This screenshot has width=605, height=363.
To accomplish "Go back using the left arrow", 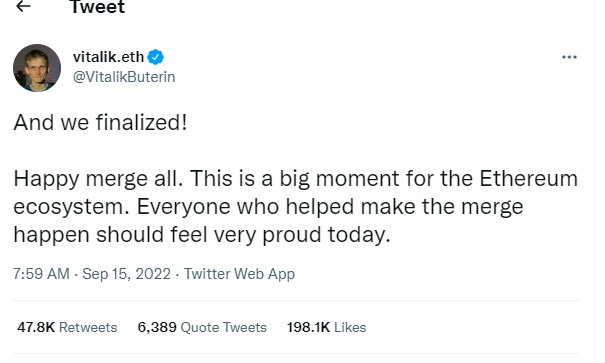I will click(x=23, y=6).
